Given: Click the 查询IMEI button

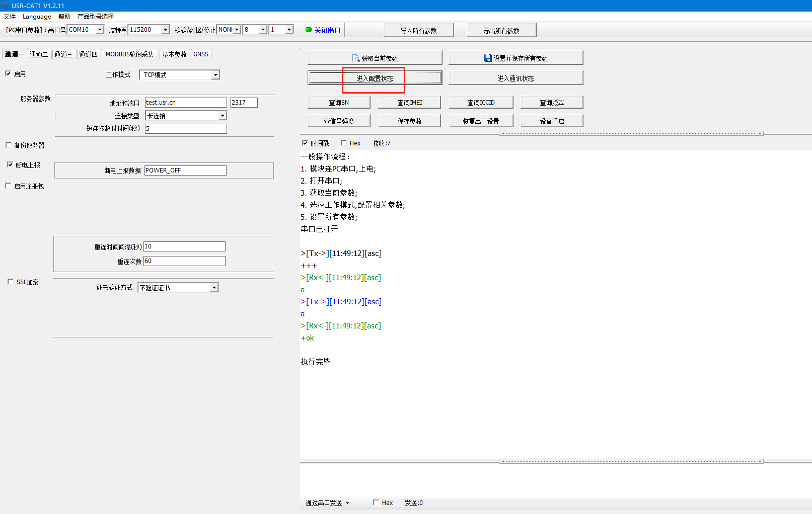Looking at the screenshot, I should (x=409, y=103).
